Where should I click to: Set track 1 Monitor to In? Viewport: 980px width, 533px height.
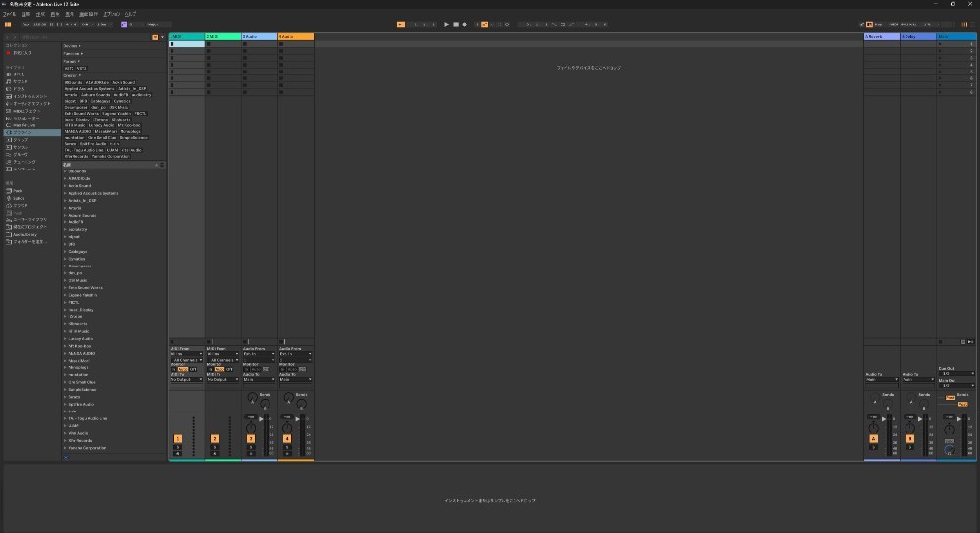(173, 370)
